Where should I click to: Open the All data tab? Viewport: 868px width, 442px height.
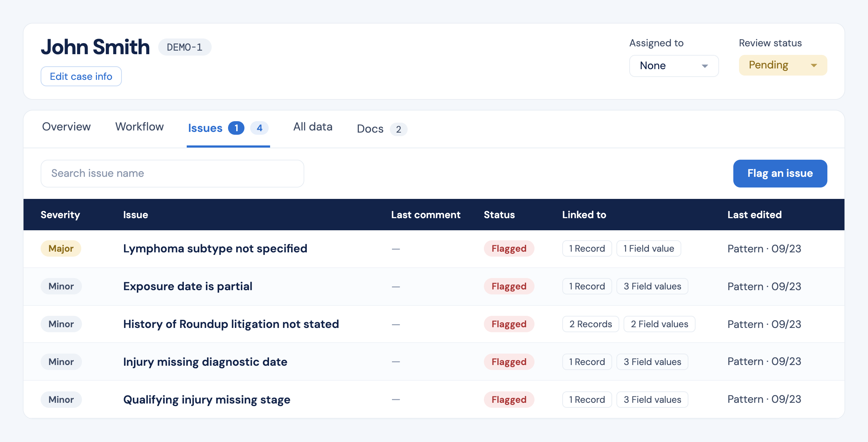[x=313, y=127]
